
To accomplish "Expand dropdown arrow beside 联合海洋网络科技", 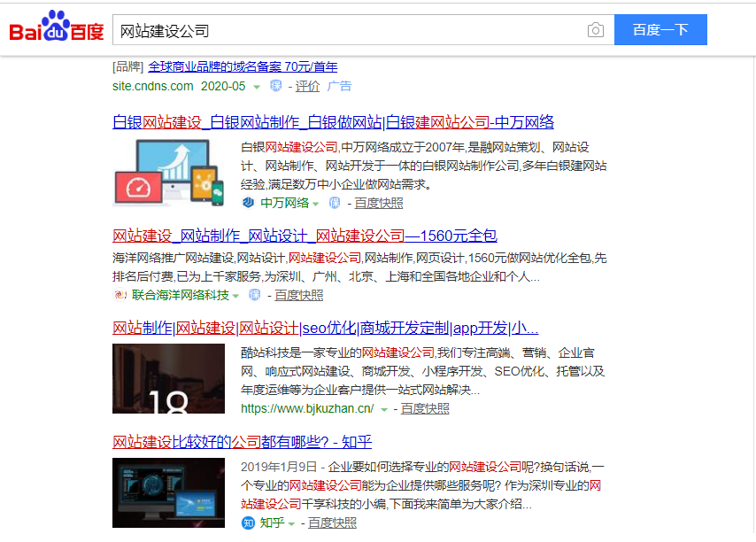I will point(235,296).
